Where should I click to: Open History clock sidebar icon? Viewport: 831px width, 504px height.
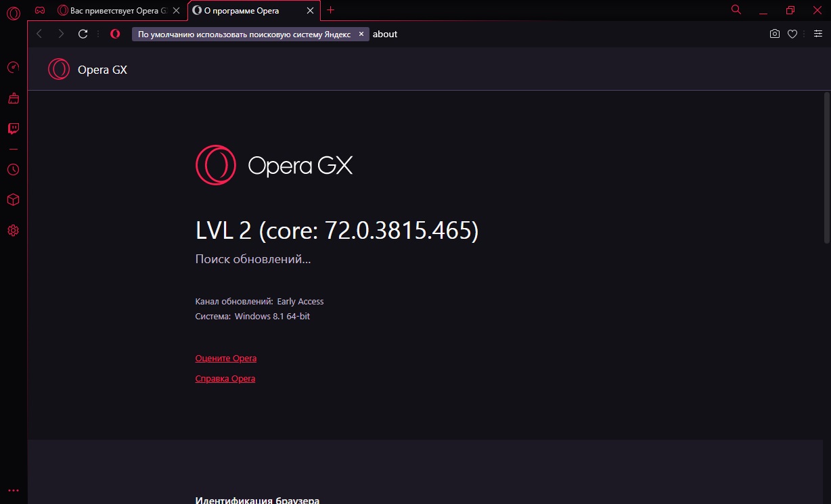[x=13, y=169]
